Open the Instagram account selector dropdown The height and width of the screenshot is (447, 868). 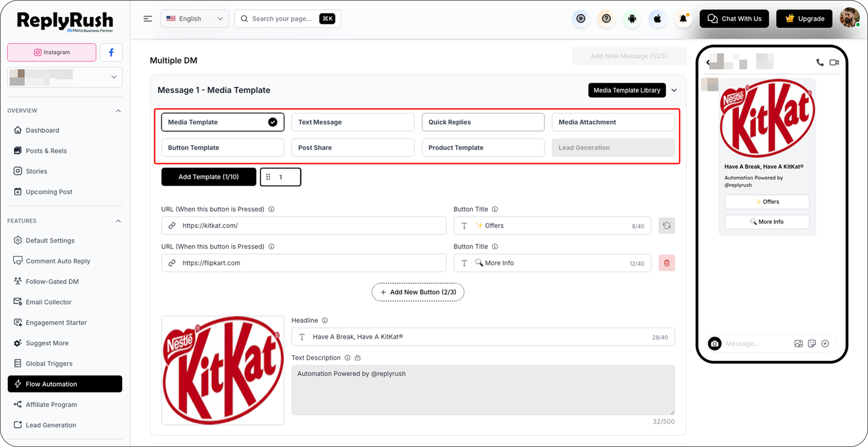(x=65, y=77)
